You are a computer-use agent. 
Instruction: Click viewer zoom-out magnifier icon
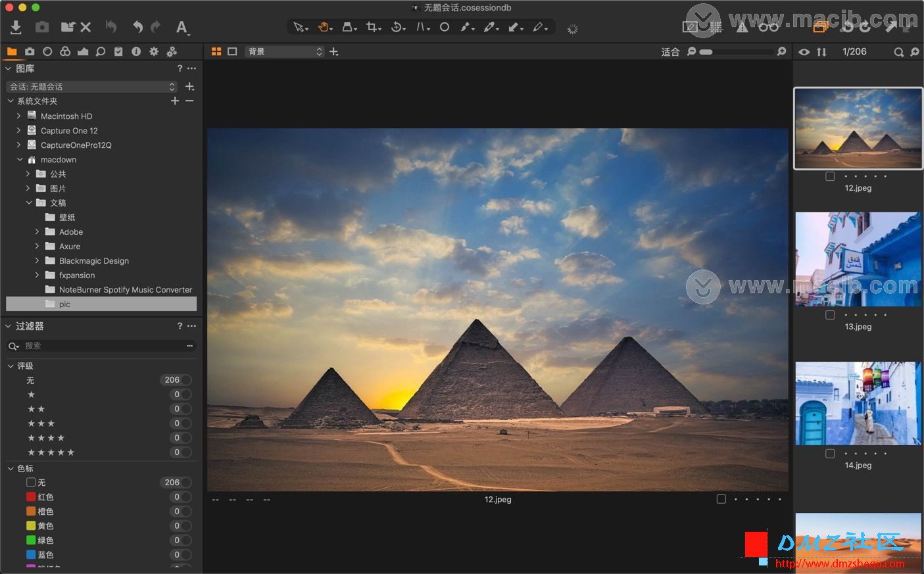pos(692,51)
